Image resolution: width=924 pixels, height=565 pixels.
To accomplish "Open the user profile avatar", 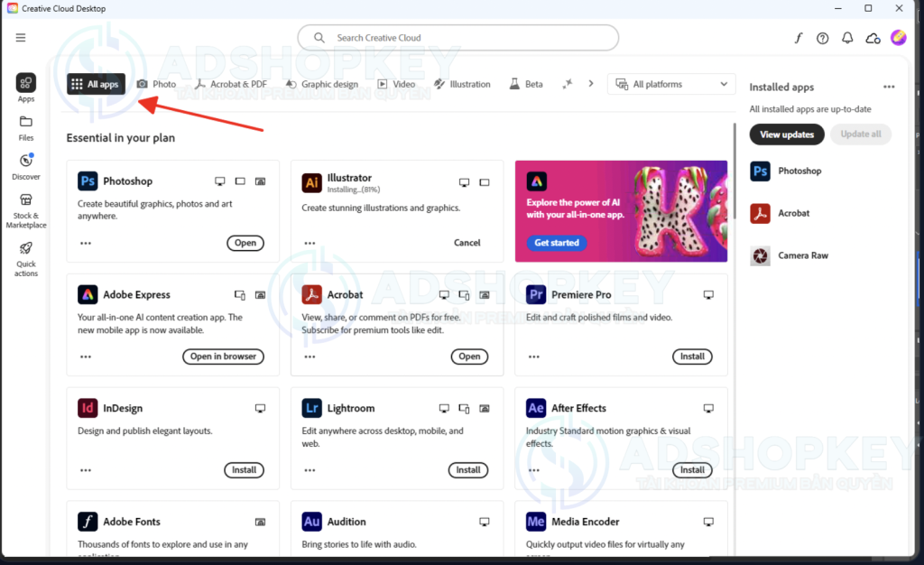I will tap(898, 38).
